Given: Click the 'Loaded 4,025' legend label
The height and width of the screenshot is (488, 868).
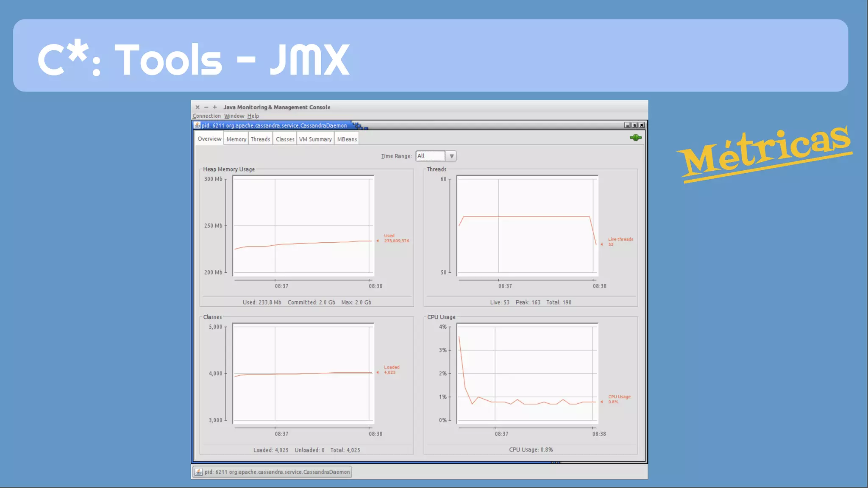Looking at the screenshot, I should [392, 370].
